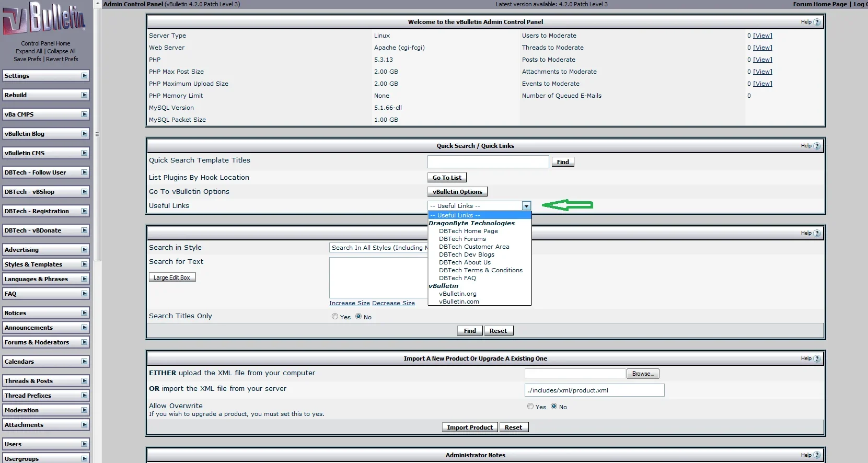Expand Threads & Posts arrow icon
868x463 pixels.
(84, 381)
